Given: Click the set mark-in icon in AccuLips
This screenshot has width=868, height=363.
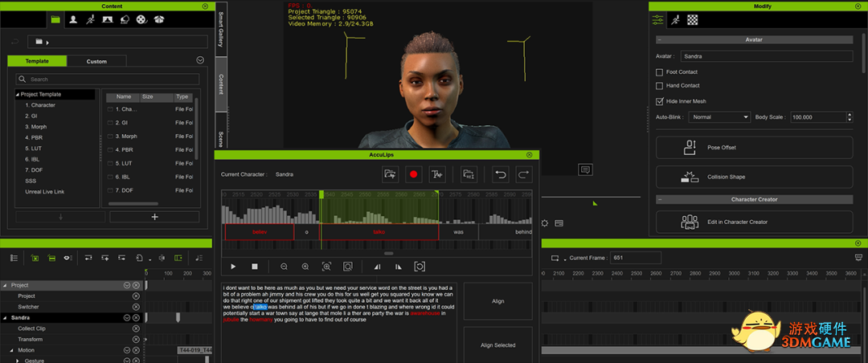Looking at the screenshot, I should pyautogui.click(x=378, y=267).
